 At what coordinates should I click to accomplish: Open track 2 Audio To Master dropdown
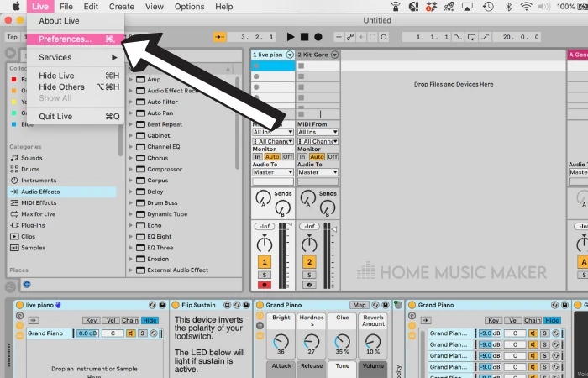click(318, 172)
